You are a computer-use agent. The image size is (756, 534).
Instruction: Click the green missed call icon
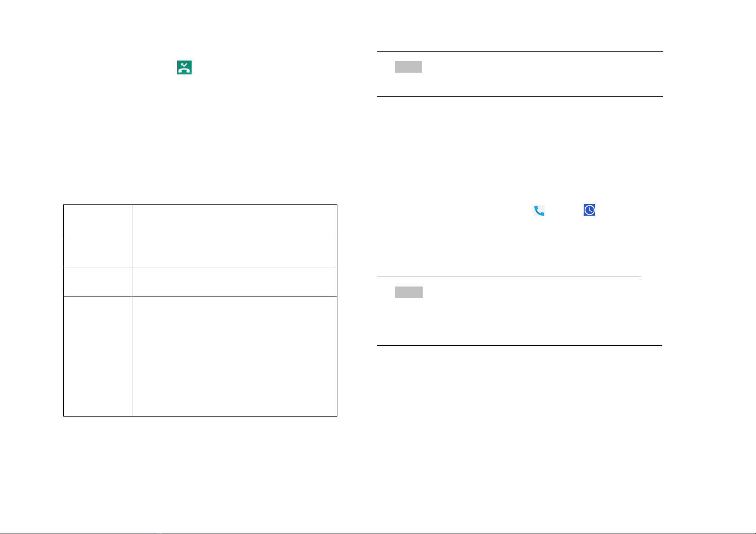184,67
